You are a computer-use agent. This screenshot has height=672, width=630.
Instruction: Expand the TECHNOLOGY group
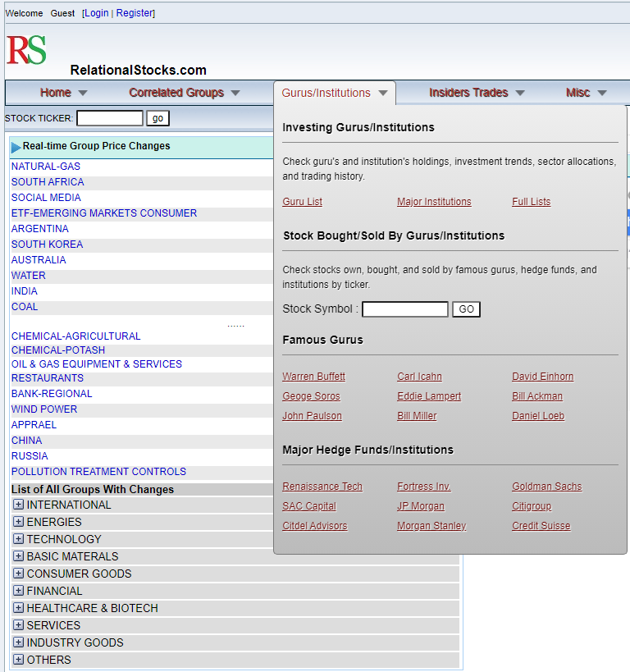point(18,539)
